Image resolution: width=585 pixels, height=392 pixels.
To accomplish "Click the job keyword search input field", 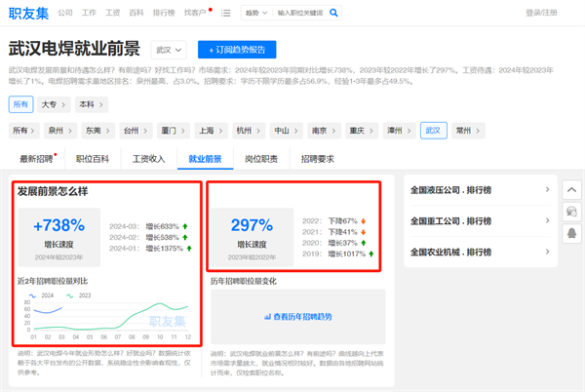I will pos(300,13).
